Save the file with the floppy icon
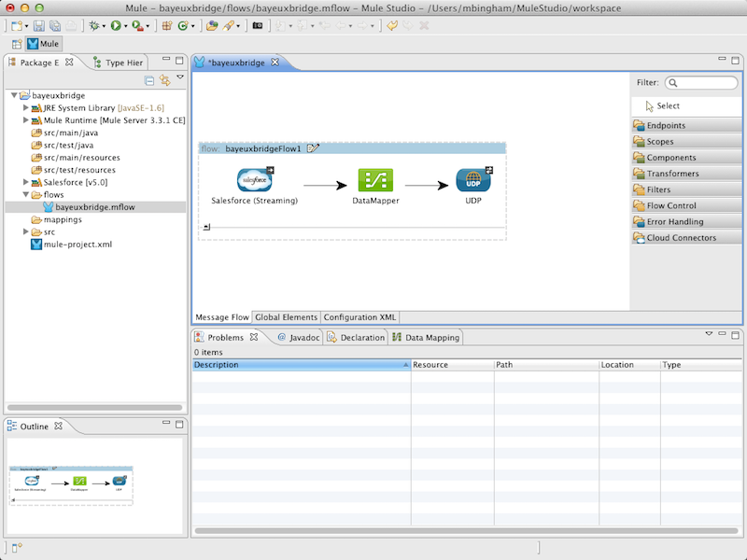747x560 pixels. [x=39, y=26]
